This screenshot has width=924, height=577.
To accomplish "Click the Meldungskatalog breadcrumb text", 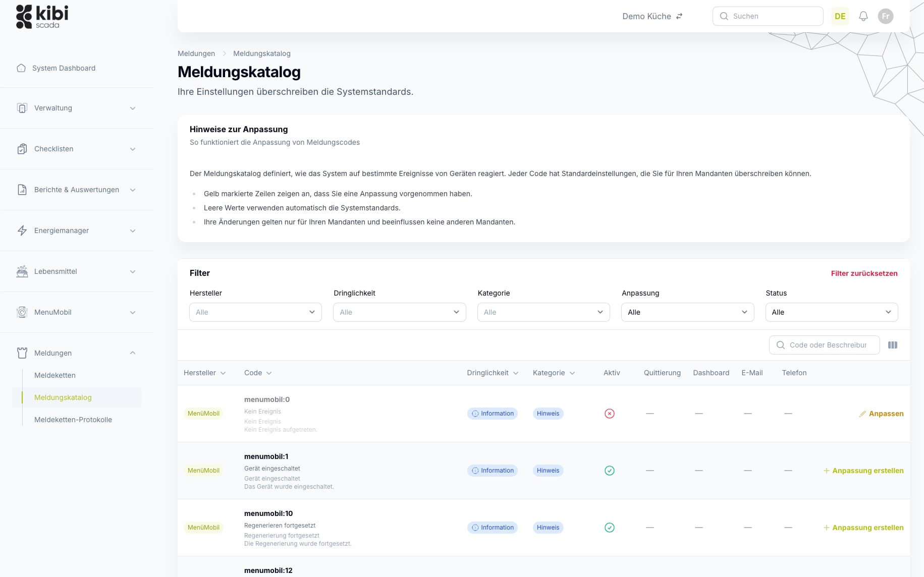I will 262,53.
